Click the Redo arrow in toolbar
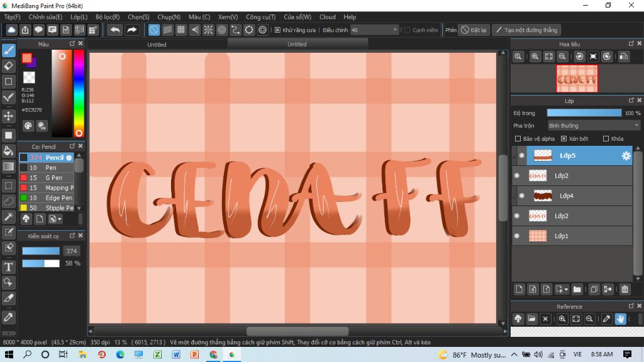Screen dimensions: 644x362 coord(131,30)
